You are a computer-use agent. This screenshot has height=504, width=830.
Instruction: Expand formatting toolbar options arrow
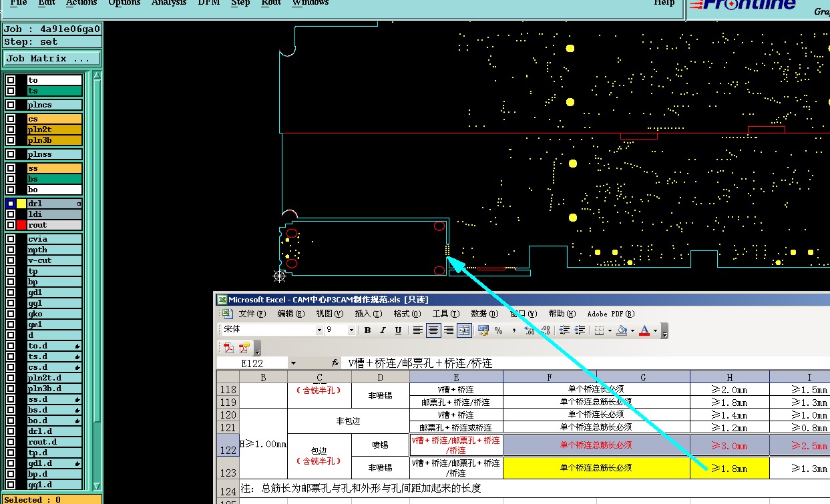[664, 331]
